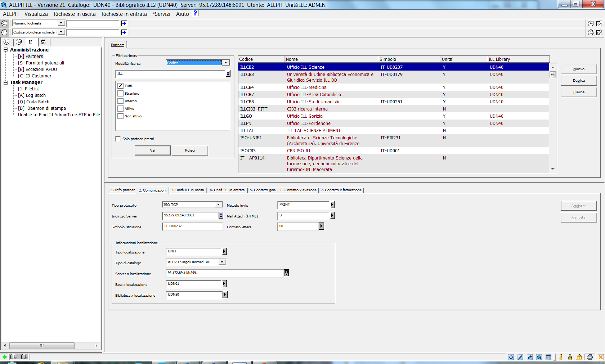The image size is (605, 364).
Task: Click the Nuovo button
Action: (x=579, y=69)
